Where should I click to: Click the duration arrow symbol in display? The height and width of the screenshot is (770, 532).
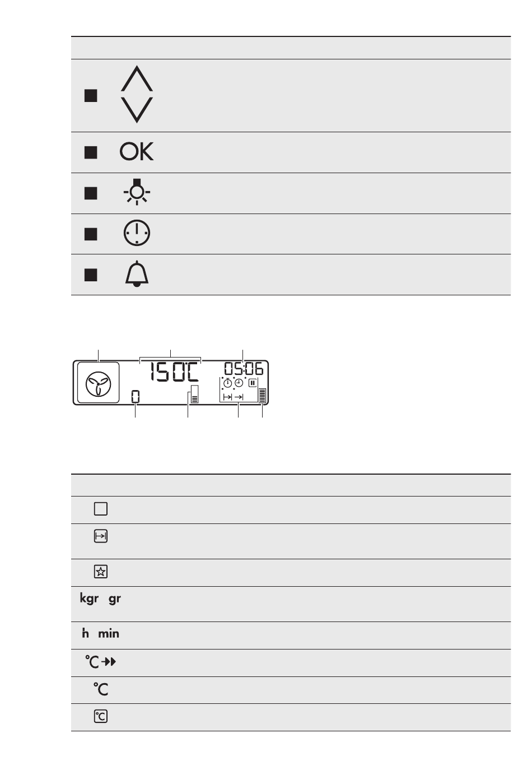(227, 397)
